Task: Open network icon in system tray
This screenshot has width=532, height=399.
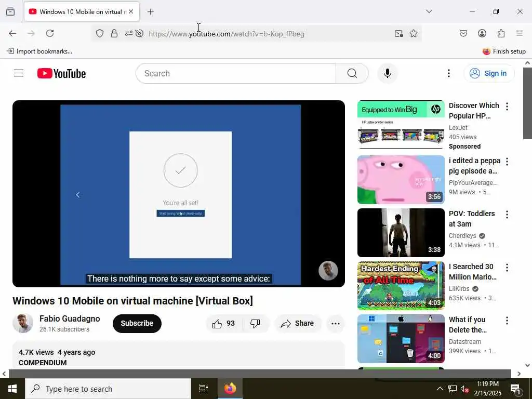Action: pyautogui.click(x=452, y=389)
